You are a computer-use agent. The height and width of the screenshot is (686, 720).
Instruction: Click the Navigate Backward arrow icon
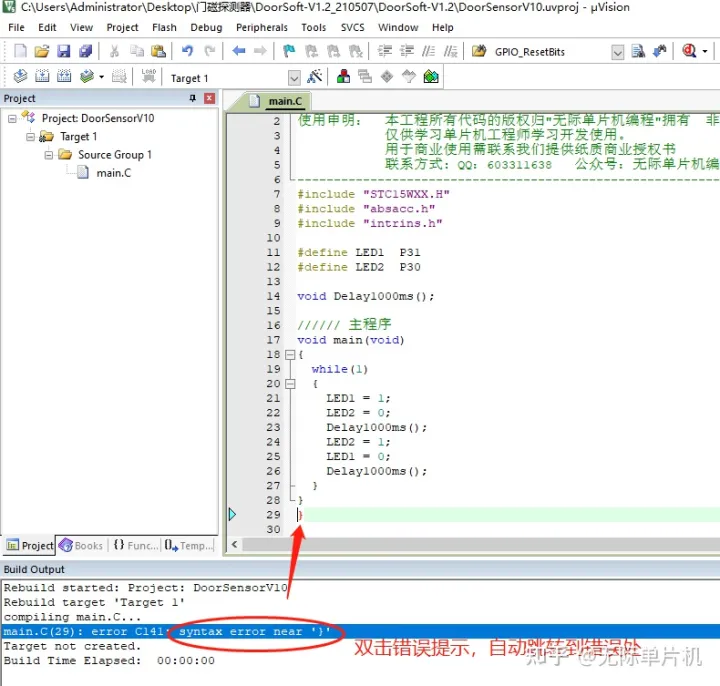click(x=239, y=51)
